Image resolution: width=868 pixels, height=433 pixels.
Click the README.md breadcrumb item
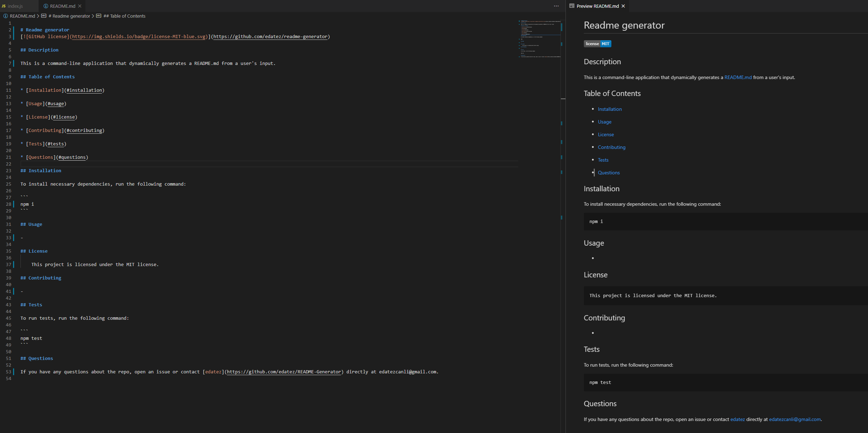click(22, 16)
